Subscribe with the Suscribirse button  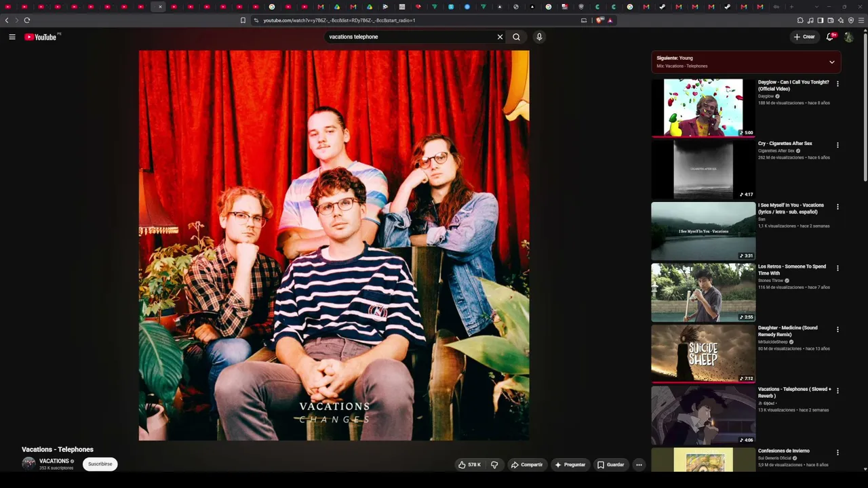point(100,464)
